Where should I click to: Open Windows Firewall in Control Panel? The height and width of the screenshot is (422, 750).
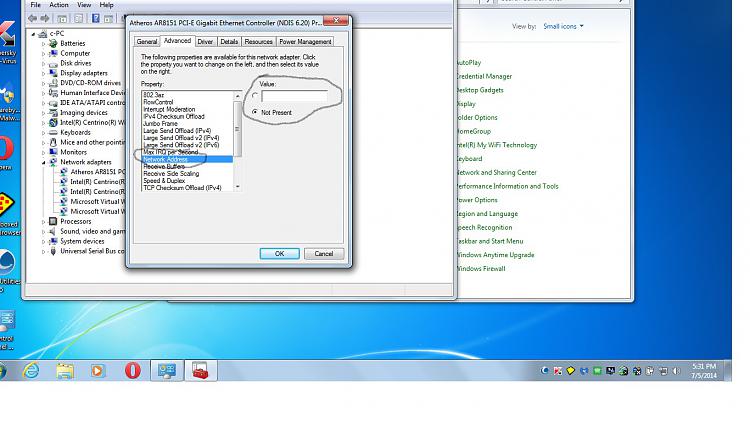tap(481, 268)
